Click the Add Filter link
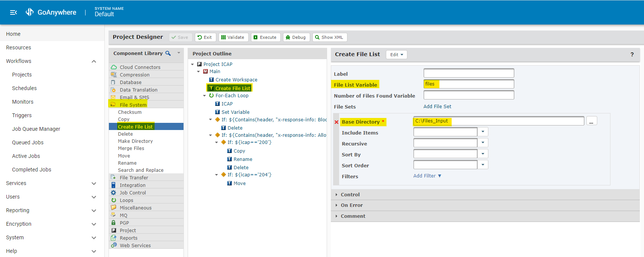 coord(427,176)
